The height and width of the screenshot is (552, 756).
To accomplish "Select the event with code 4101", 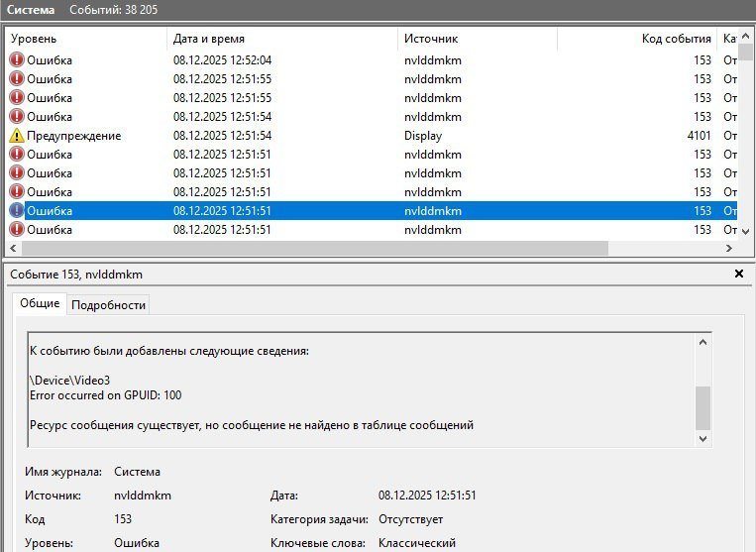I will coord(297,136).
